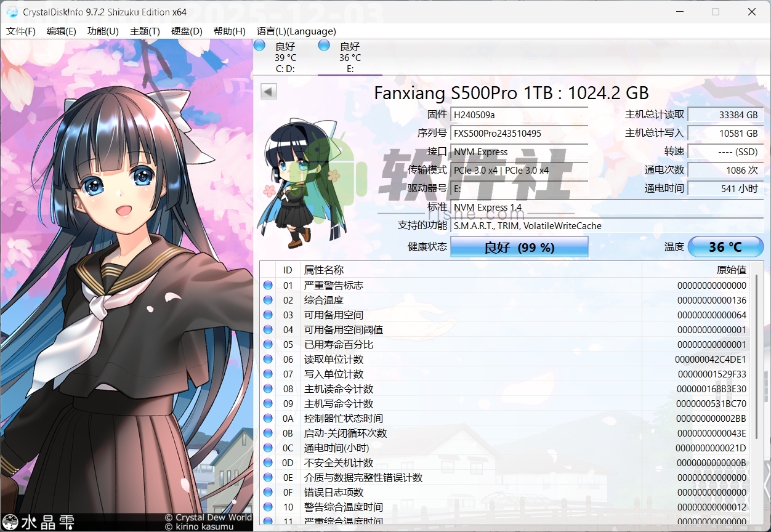Open the 帮助(H) menu
The height and width of the screenshot is (532, 771).
tap(229, 31)
